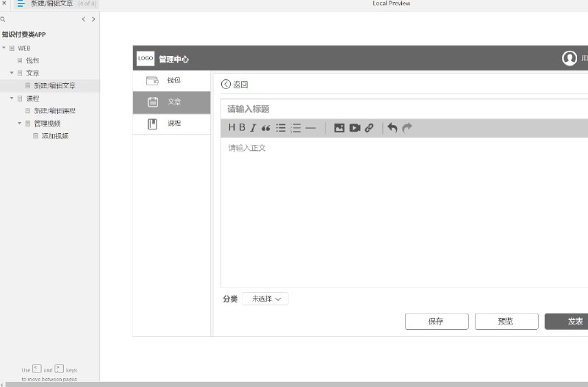588x387 pixels.
Task: Insert a numbered list
Action: pyautogui.click(x=296, y=128)
